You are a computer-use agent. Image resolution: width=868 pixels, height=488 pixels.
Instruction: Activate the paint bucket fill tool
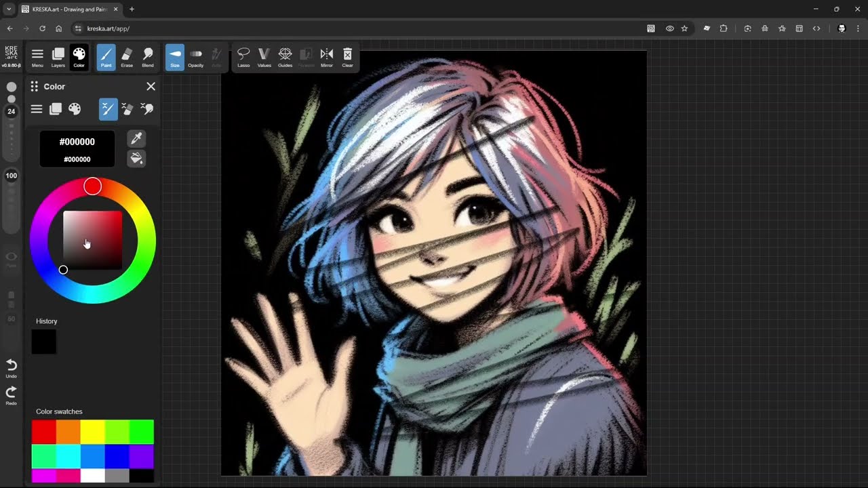(x=136, y=159)
